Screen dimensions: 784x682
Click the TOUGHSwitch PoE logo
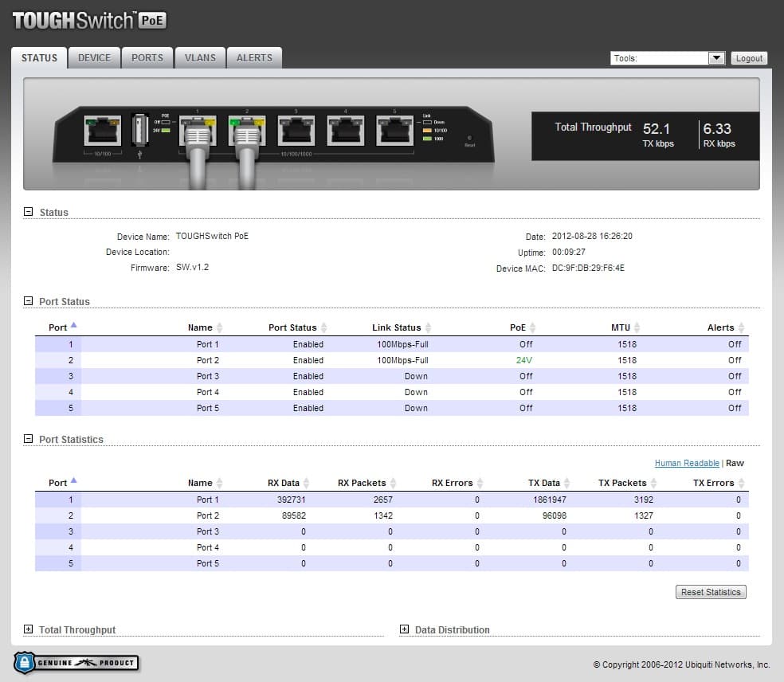point(89,22)
